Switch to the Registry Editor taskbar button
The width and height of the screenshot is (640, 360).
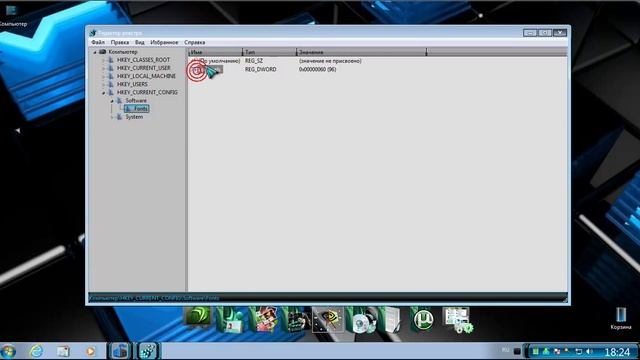[x=147, y=351]
